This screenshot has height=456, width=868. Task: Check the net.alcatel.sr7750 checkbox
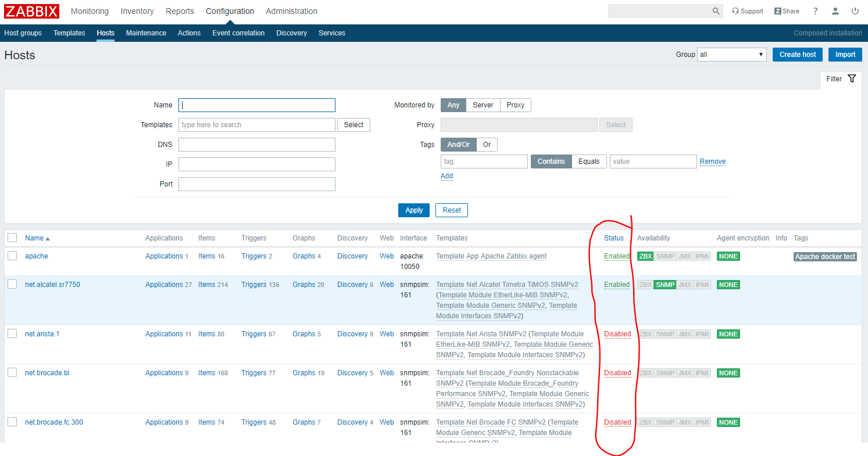click(x=12, y=284)
